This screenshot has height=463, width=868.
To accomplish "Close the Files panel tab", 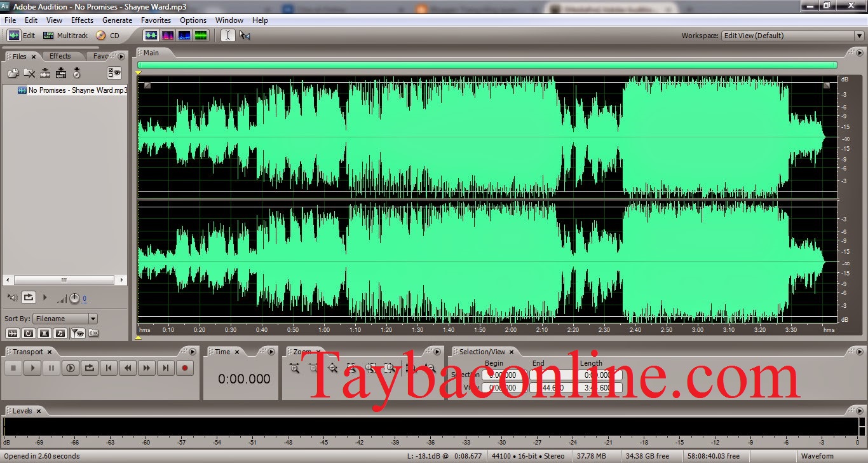I will click(34, 57).
